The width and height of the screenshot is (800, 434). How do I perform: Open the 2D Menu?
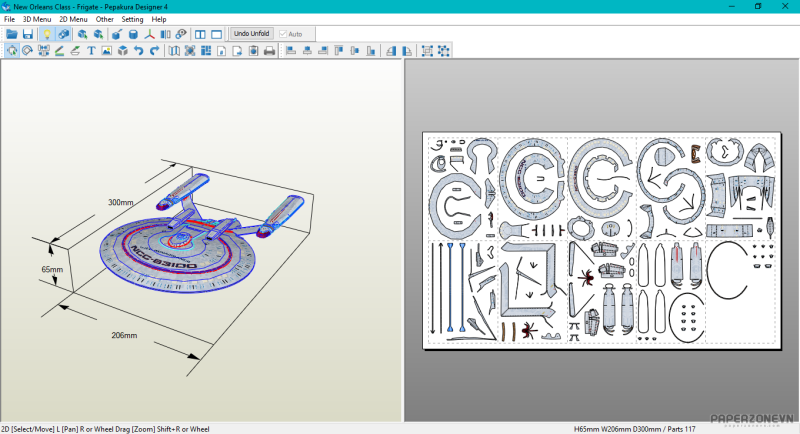(x=73, y=19)
